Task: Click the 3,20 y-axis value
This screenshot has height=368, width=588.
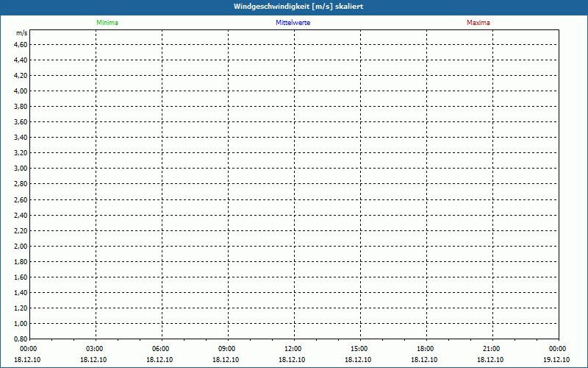Action: pos(21,153)
